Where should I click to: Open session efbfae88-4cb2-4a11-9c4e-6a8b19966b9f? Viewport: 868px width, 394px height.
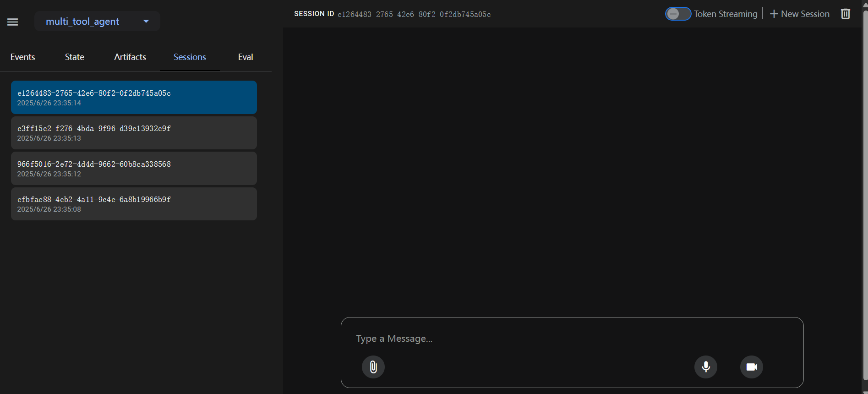pyautogui.click(x=134, y=204)
